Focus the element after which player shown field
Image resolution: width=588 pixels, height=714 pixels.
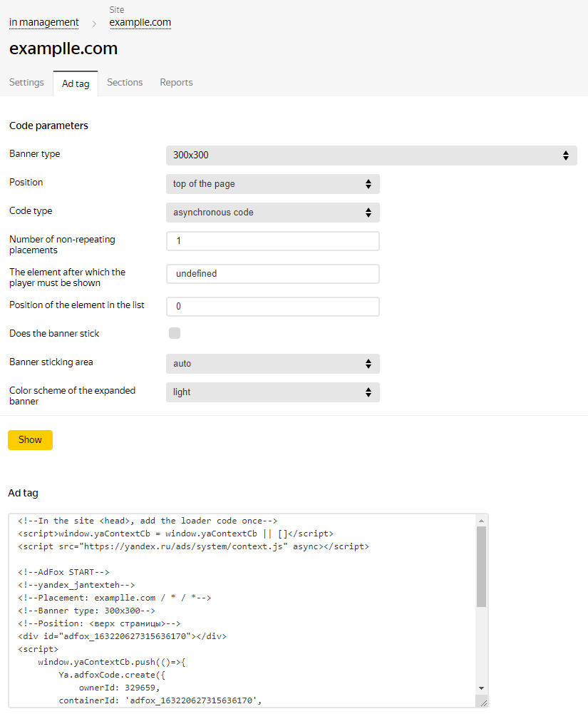[272, 274]
